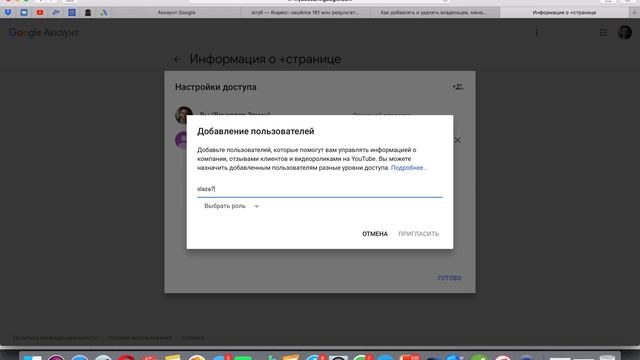Click the ПРИГЛАСИТЬ invite button

tap(418, 234)
